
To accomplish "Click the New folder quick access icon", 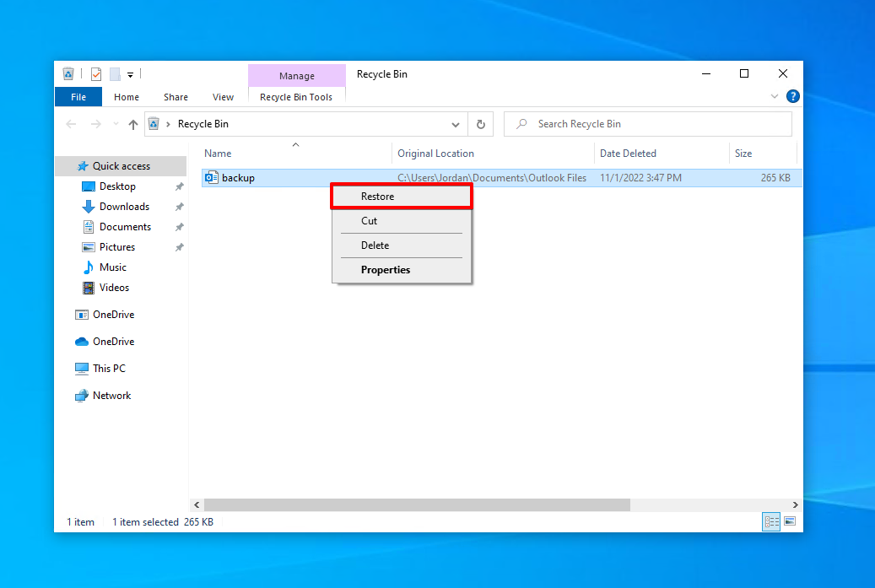I will tap(115, 73).
